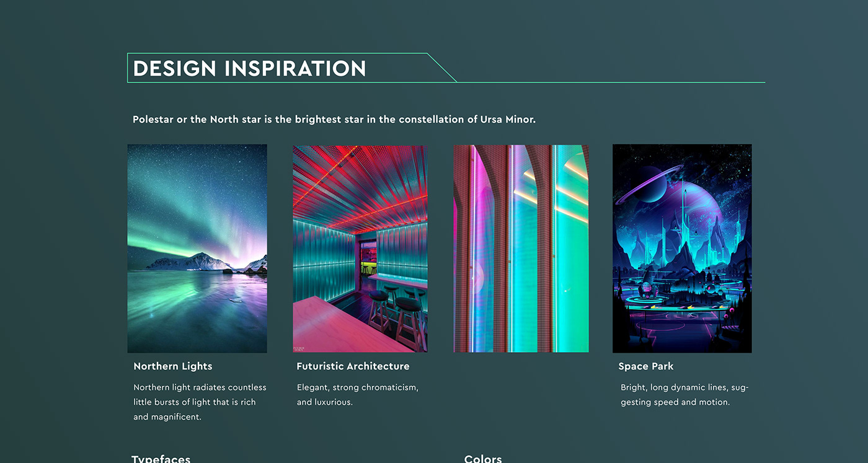The image size is (868, 463).
Task: Click the "Bright, long dynamic lines" description
Action: [x=684, y=395]
